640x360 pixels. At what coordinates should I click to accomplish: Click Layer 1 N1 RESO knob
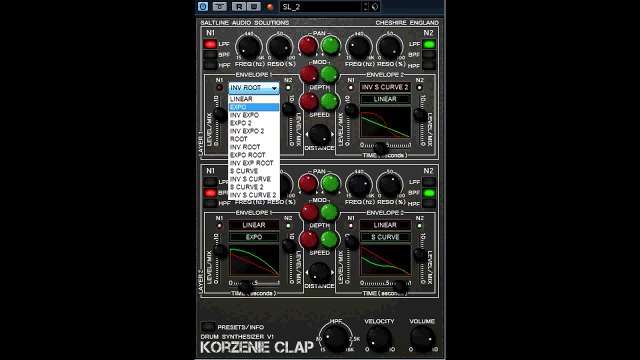coord(280,47)
